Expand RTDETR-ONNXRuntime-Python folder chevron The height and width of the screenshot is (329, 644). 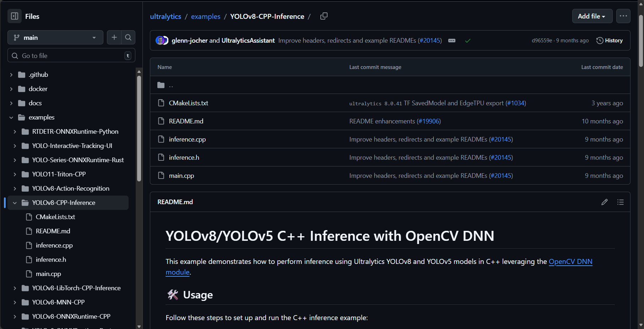point(15,132)
